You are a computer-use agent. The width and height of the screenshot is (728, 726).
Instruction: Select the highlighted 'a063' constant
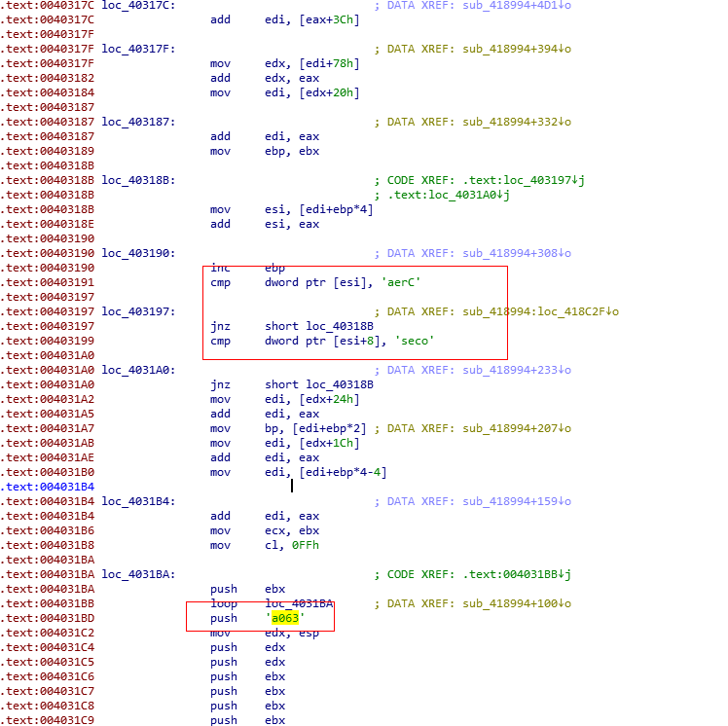[x=285, y=618]
